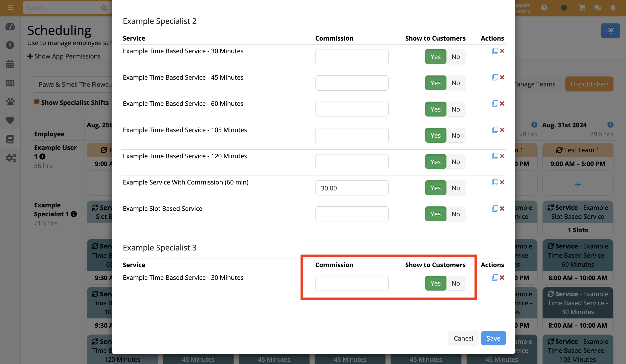626x364 pixels.
Task: Open the barcode sidebar icon
Action: pyautogui.click(x=10, y=83)
